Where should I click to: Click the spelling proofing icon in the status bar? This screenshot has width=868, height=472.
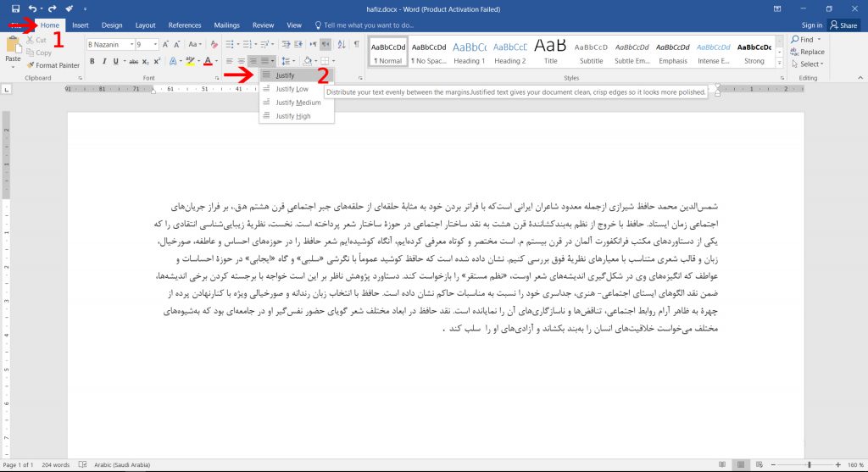(x=82, y=465)
